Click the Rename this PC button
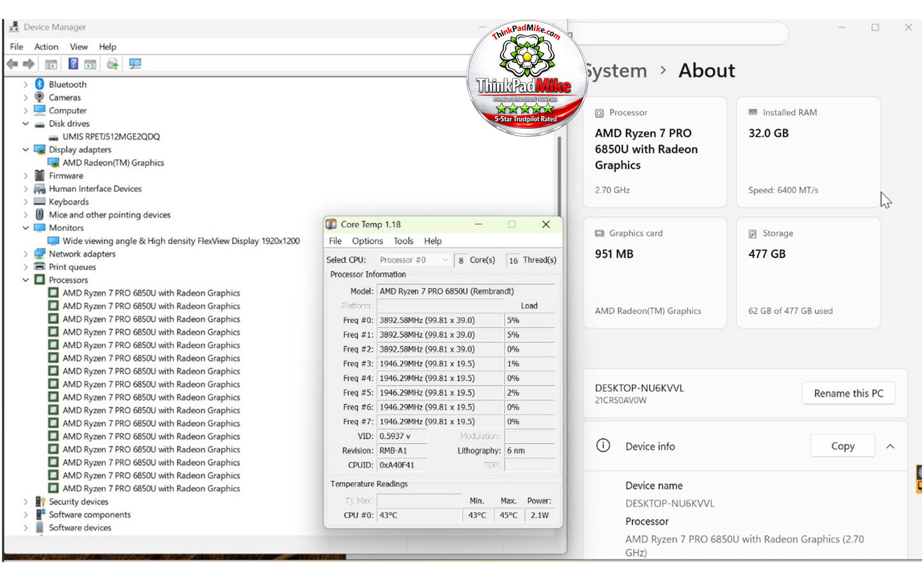 click(x=849, y=394)
